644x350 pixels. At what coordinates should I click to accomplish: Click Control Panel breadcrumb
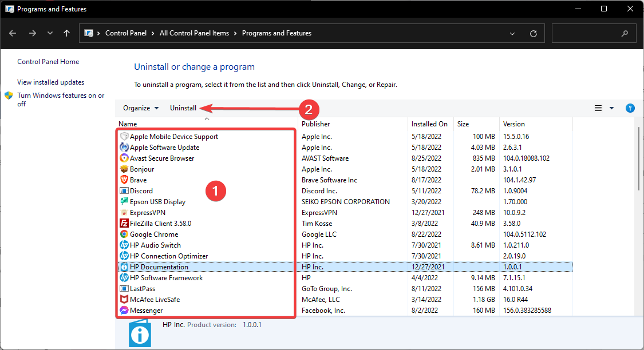[126, 33]
